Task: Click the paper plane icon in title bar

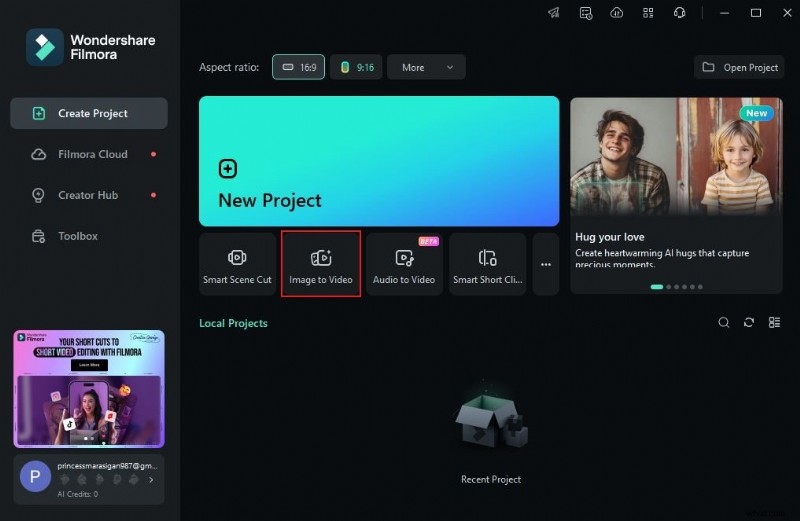Action: pyautogui.click(x=554, y=13)
